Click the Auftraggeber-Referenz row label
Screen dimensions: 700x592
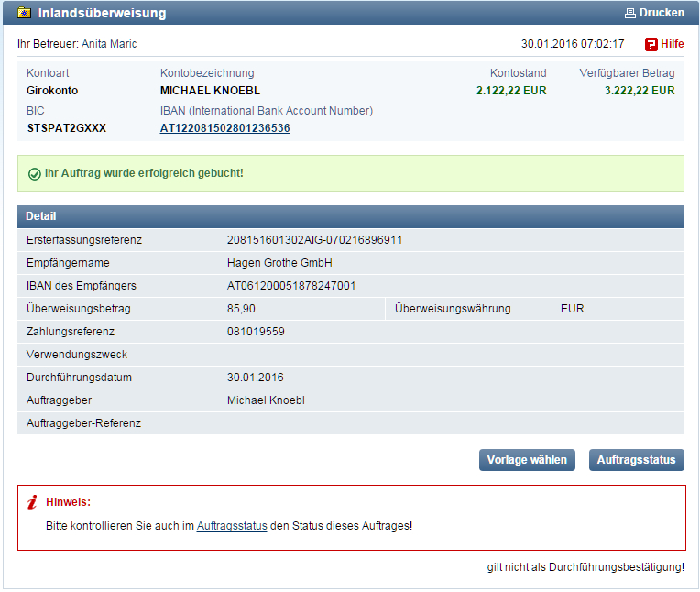(x=83, y=423)
